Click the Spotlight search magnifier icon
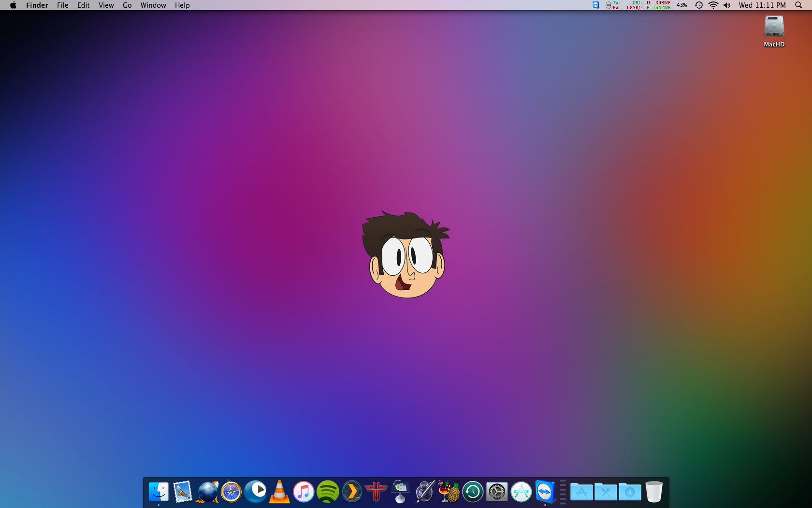This screenshot has height=508, width=812. (x=798, y=5)
